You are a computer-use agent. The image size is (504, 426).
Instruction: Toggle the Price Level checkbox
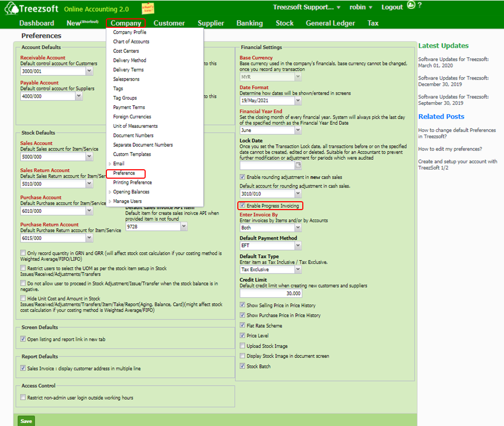click(243, 335)
